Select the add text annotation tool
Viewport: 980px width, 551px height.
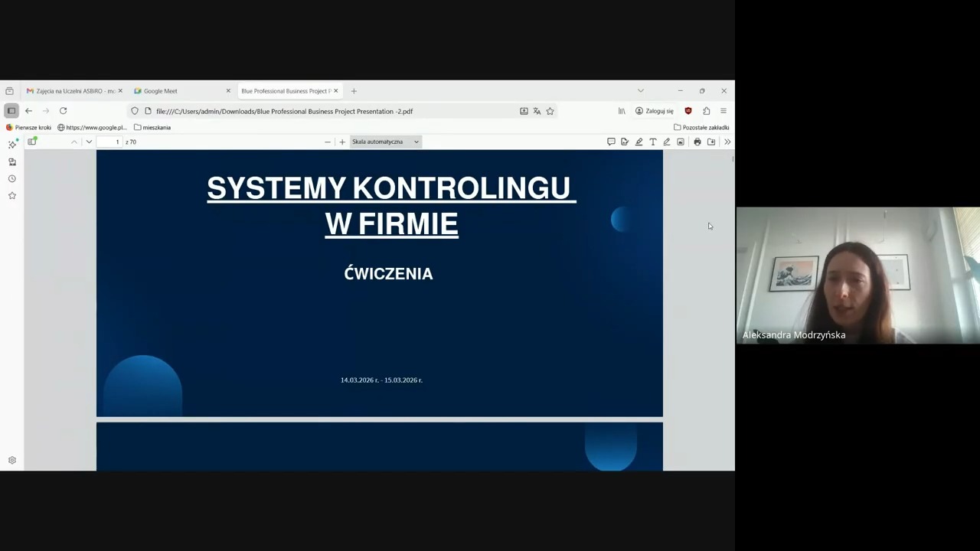(x=652, y=142)
